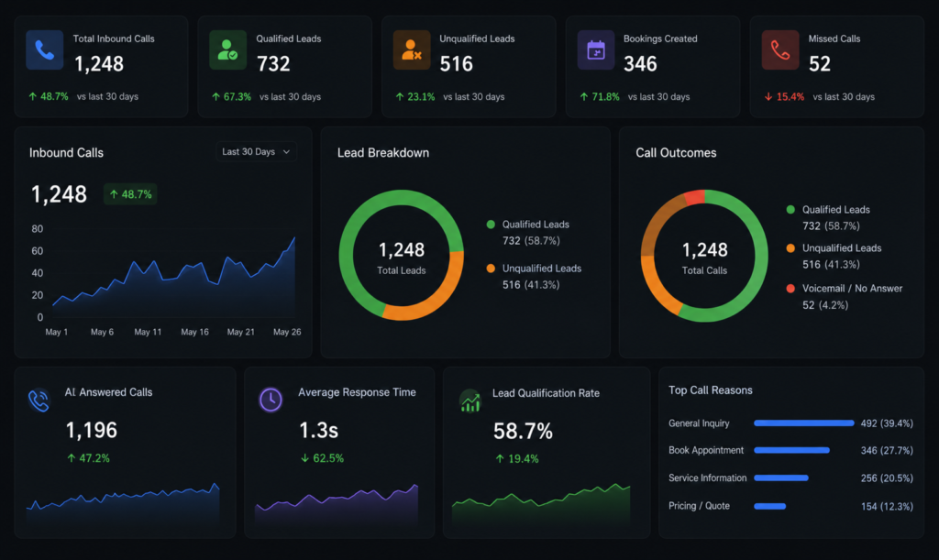The height and width of the screenshot is (560, 939).
Task: Click the May 16 label on Inbound Calls chart
Action: click(x=194, y=332)
